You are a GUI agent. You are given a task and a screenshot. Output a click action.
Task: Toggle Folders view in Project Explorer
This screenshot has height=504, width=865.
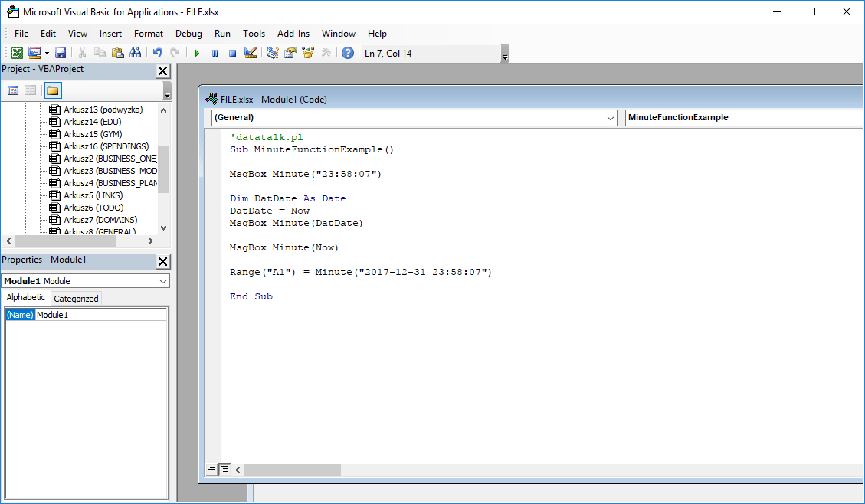coord(52,90)
